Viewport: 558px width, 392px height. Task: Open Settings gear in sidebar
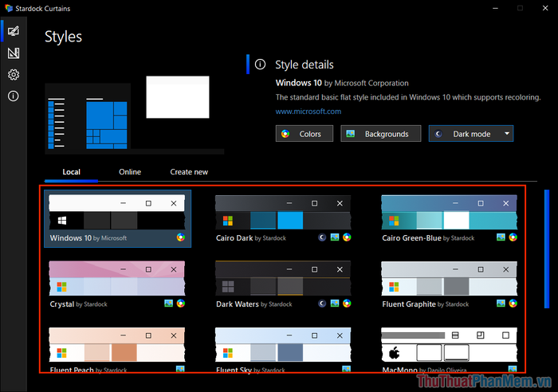[14, 75]
